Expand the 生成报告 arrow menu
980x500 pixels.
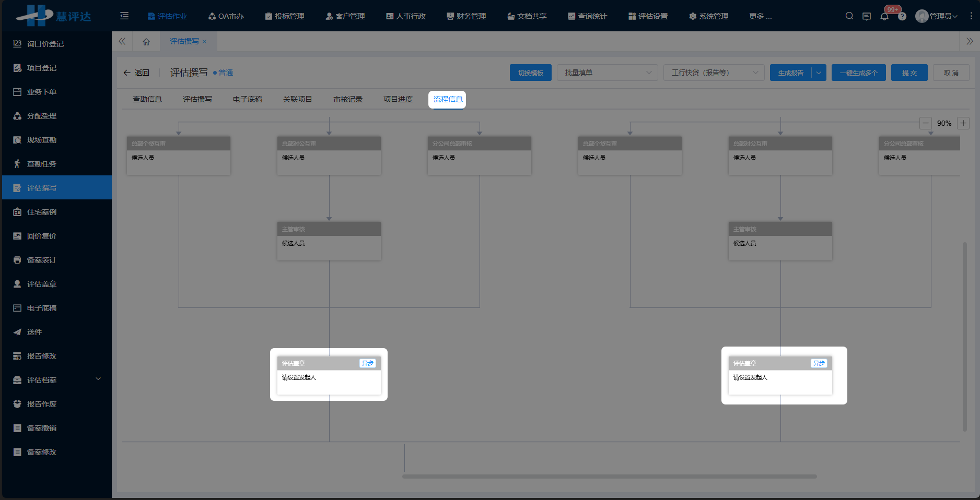819,73
